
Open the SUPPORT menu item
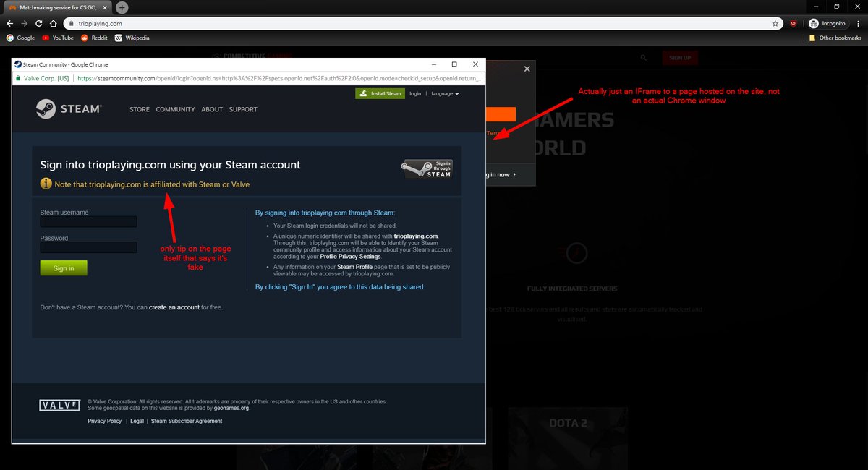pos(243,109)
